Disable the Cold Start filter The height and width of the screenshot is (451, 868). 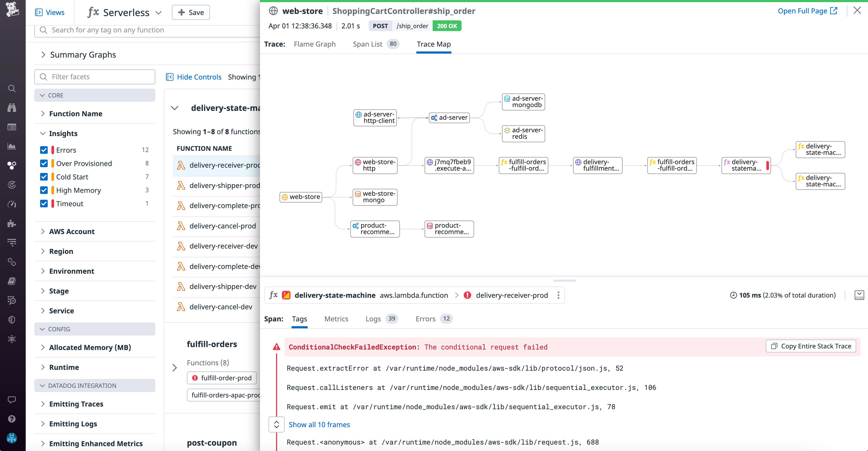pos(44,177)
